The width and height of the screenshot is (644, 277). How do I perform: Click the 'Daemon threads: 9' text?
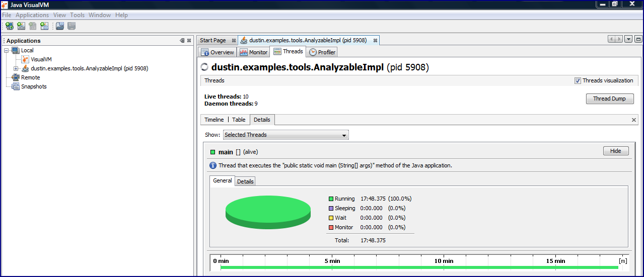click(231, 104)
